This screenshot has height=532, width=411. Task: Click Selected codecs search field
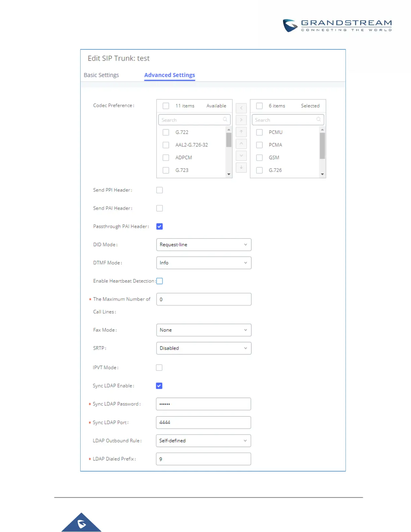(288, 120)
